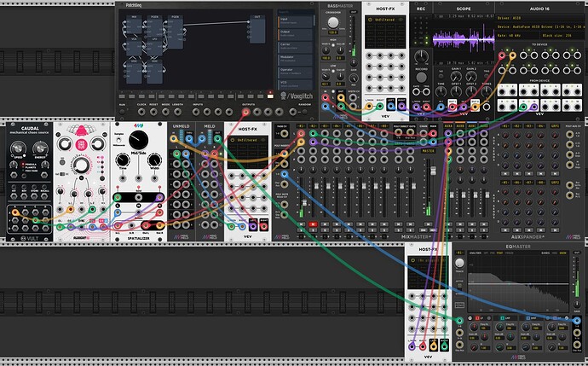Click the red PatchSeq OUTPUTS jack
Viewport: 588px width, 366px height.
[x=246, y=112]
